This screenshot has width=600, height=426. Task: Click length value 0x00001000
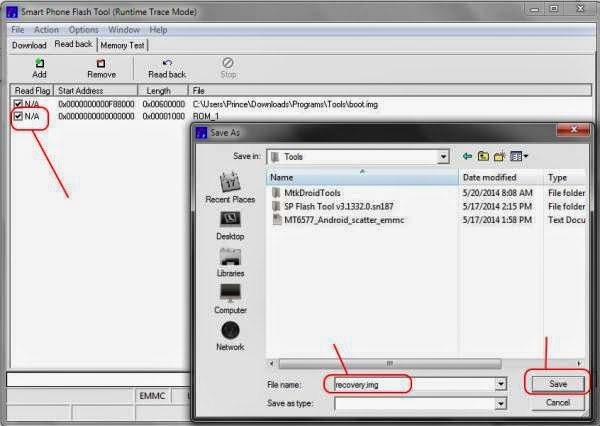point(164,116)
